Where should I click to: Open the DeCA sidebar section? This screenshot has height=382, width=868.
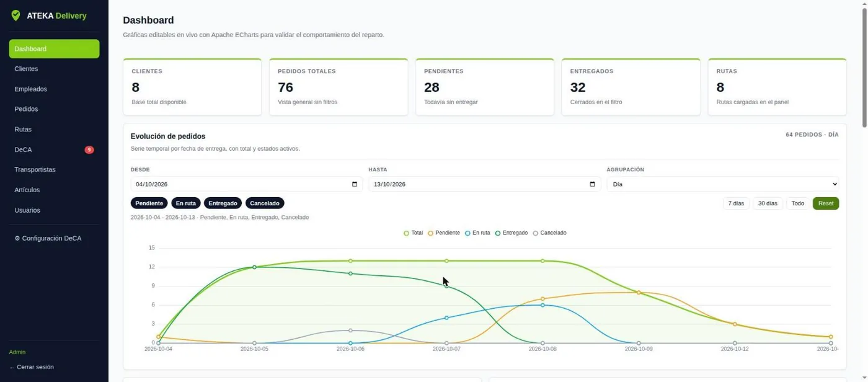[x=54, y=149]
